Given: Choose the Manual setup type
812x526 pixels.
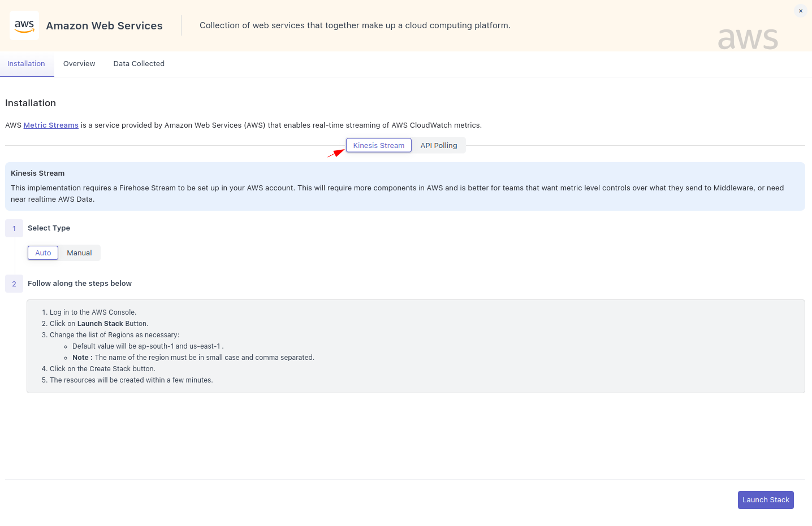Looking at the screenshot, I should 79,253.
